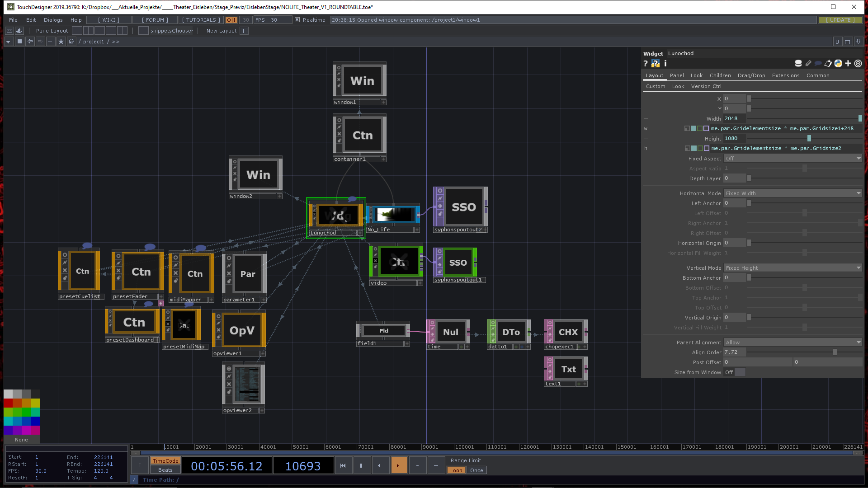This screenshot has width=868, height=488.
Task: Open the TUTORIALS link button
Action: (201, 20)
